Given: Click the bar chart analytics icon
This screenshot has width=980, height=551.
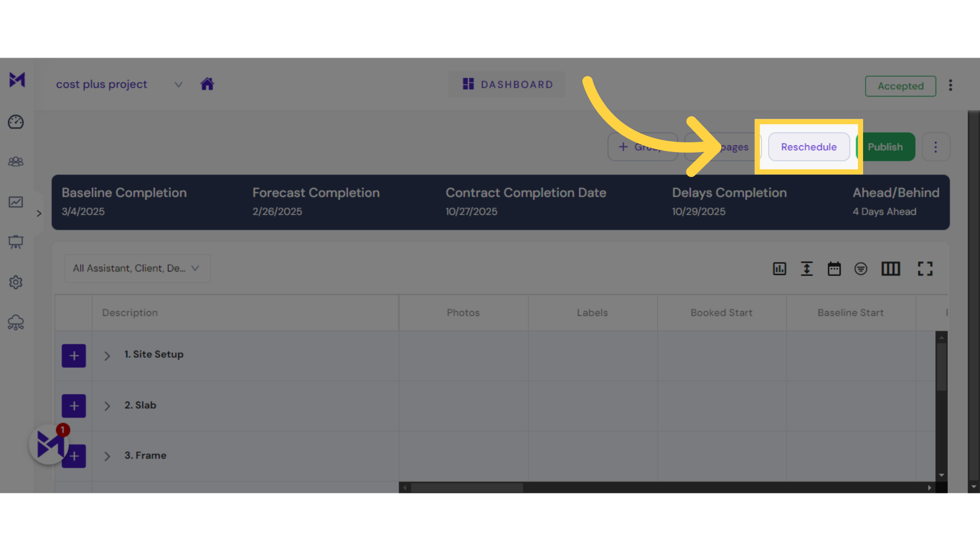Looking at the screenshot, I should pos(779,268).
